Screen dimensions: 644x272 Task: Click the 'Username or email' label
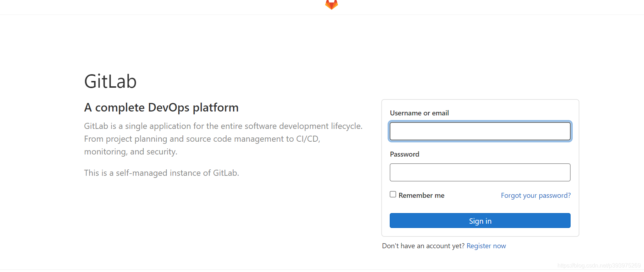click(420, 113)
